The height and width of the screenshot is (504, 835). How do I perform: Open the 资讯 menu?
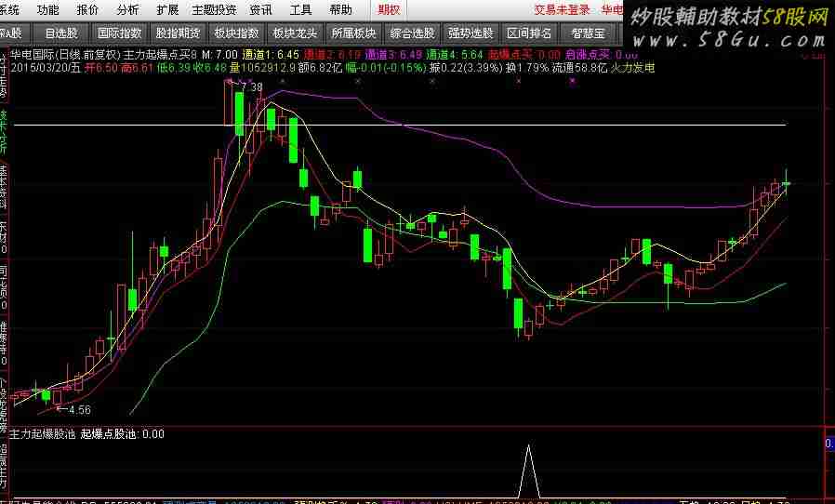(x=260, y=9)
